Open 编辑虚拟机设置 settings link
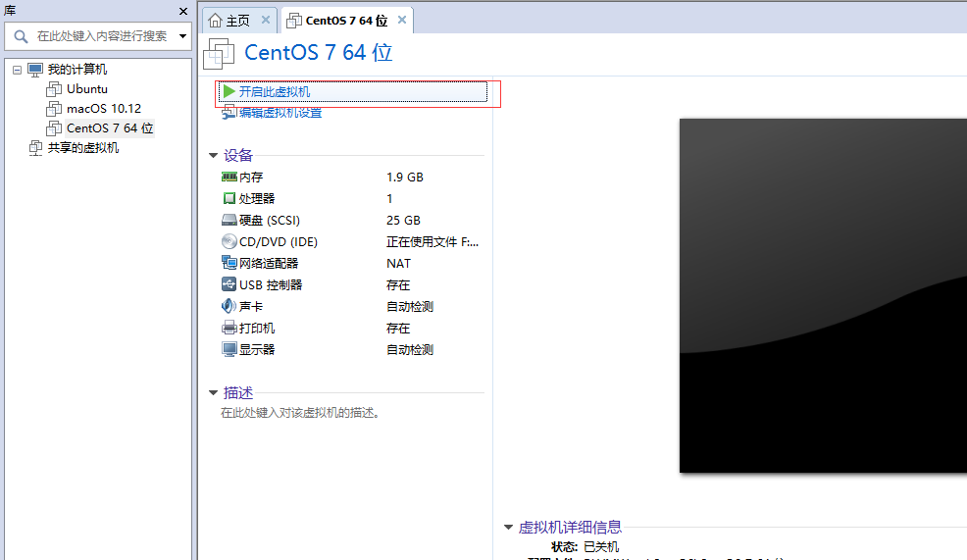 click(280, 112)
